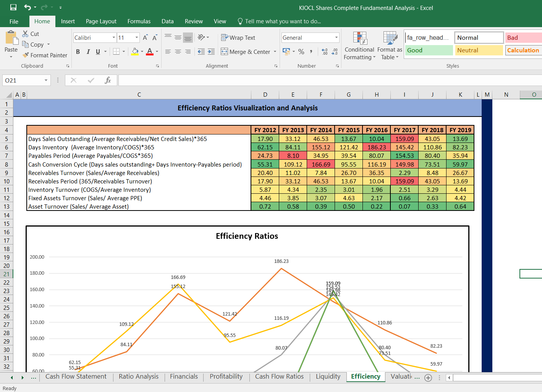Switch to Profitability sheet tab
The width and height of the screenshot is (542, 392).
click(226, 377)
